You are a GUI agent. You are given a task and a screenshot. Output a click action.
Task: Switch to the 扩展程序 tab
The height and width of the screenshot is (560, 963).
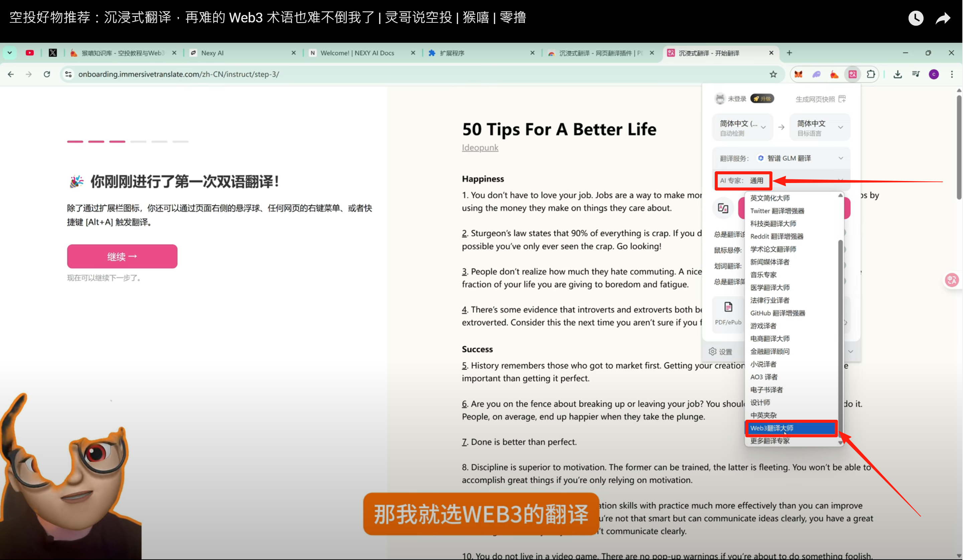coord(481,53)
